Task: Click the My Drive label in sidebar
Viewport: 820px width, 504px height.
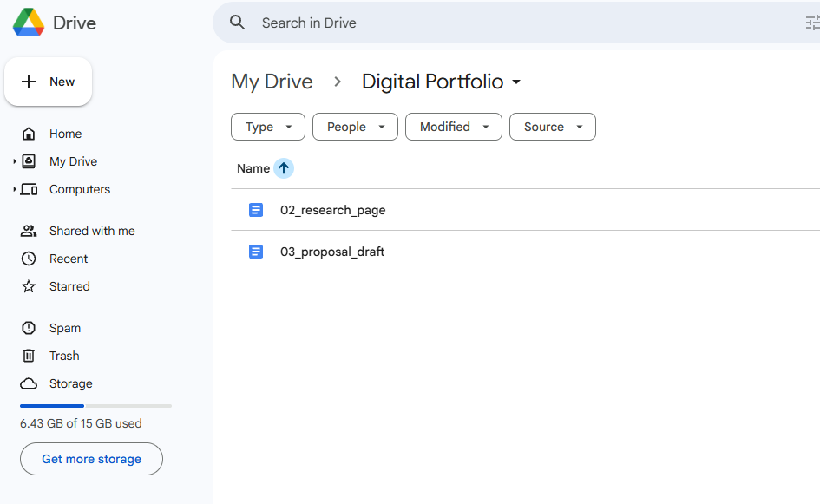Action: [73, 161]
